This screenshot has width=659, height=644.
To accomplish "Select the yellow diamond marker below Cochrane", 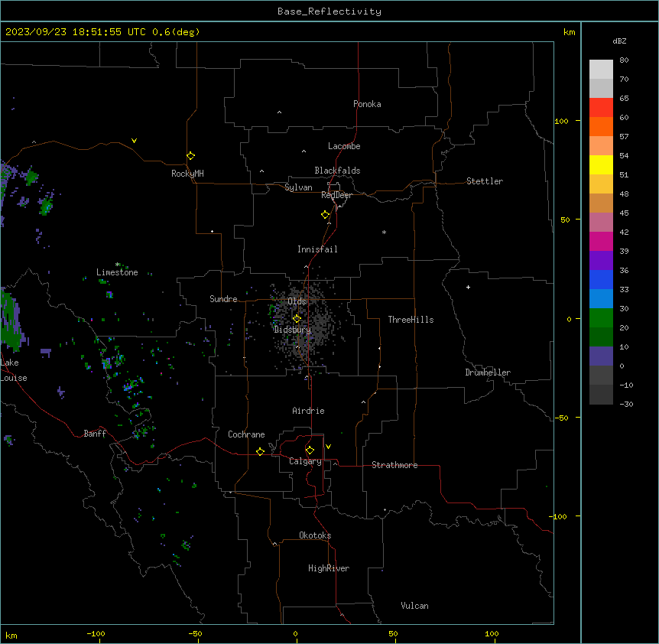I will 260,451.
